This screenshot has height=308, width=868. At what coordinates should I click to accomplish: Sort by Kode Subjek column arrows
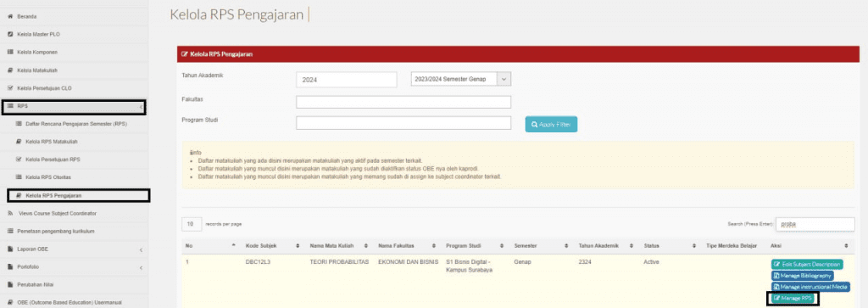(298, 245)
